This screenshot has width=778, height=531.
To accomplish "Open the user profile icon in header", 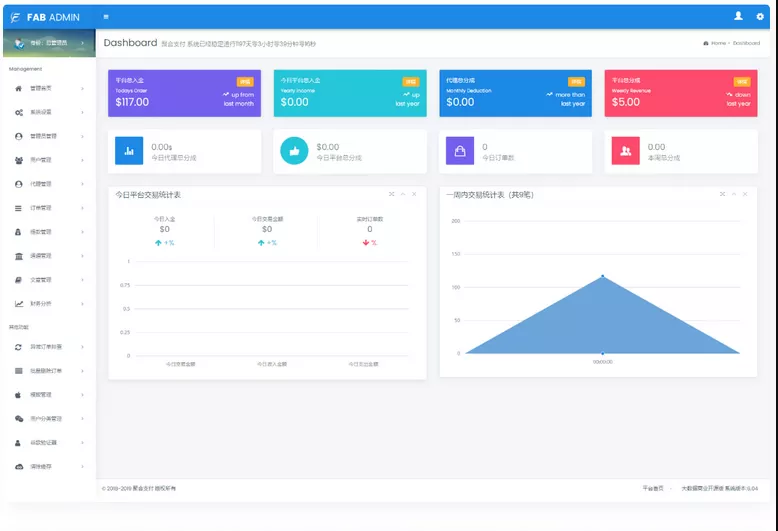I will [738, 16].
